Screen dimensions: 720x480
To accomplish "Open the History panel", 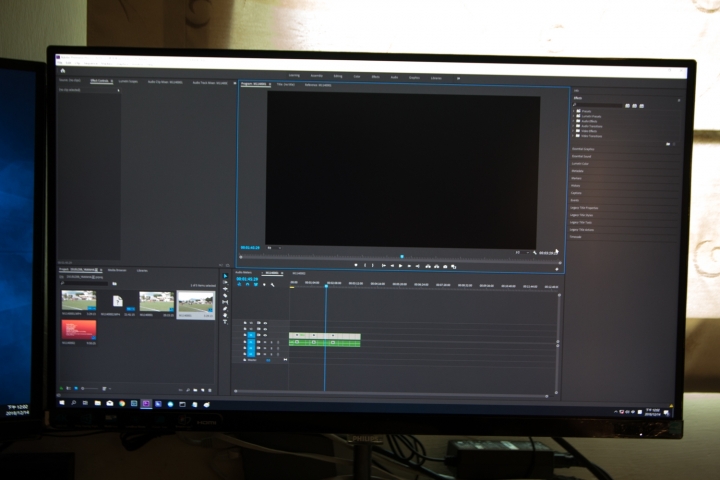I will pyautogui.click(x=576, y=186).
